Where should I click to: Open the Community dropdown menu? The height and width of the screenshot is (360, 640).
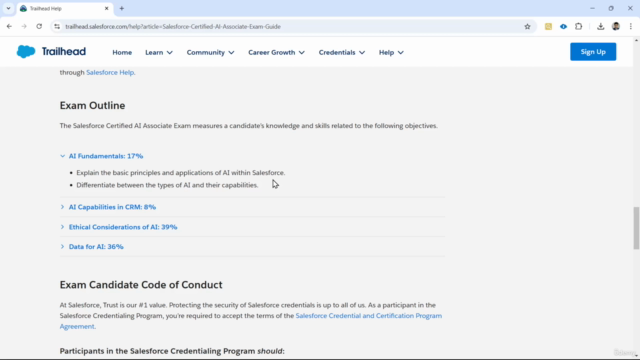(210, 52)
